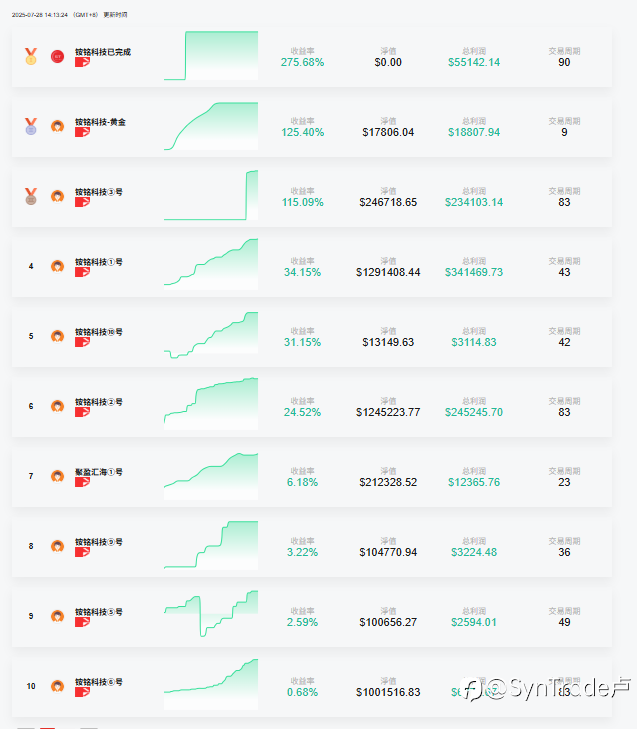Click the gold medal rank icon
The height and width of the screenshot is (729, 637).
pyautogui.click(x=31, y=56)
